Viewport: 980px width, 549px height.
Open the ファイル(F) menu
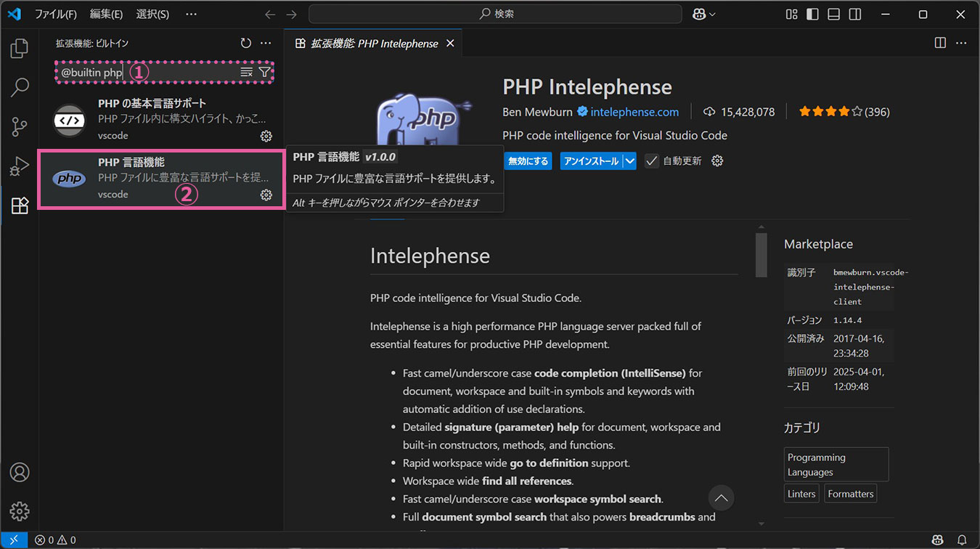(x=56, y=14)
